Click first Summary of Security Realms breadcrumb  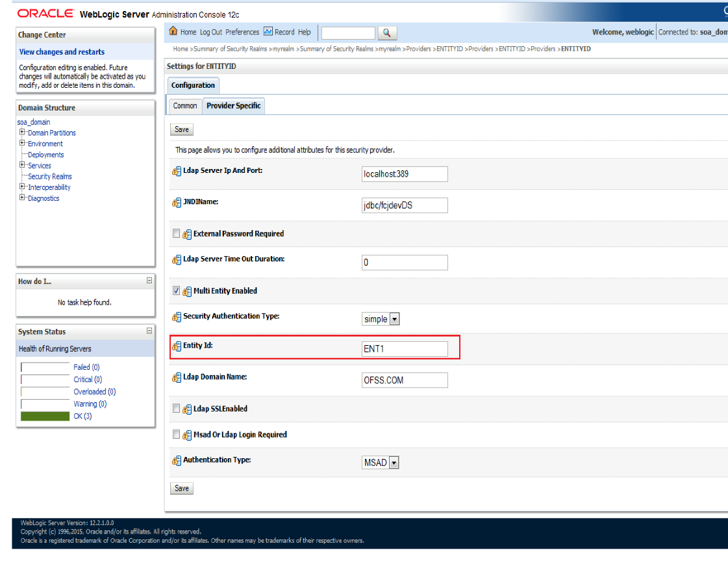pyautogui.click(x=230, y=49)
